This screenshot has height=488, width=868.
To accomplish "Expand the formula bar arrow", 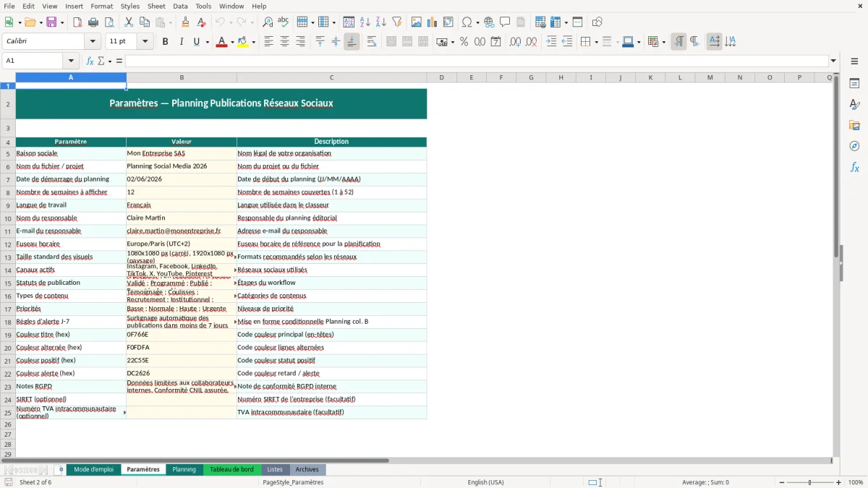I will point(833,61).
